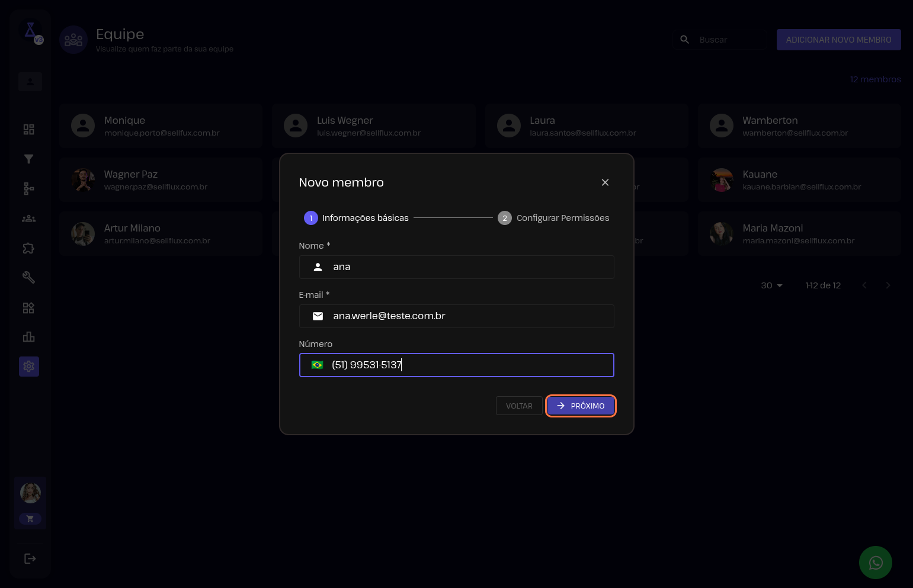Click the bar chart reports icon
913x588 pixels.
[x=28, y=337]
